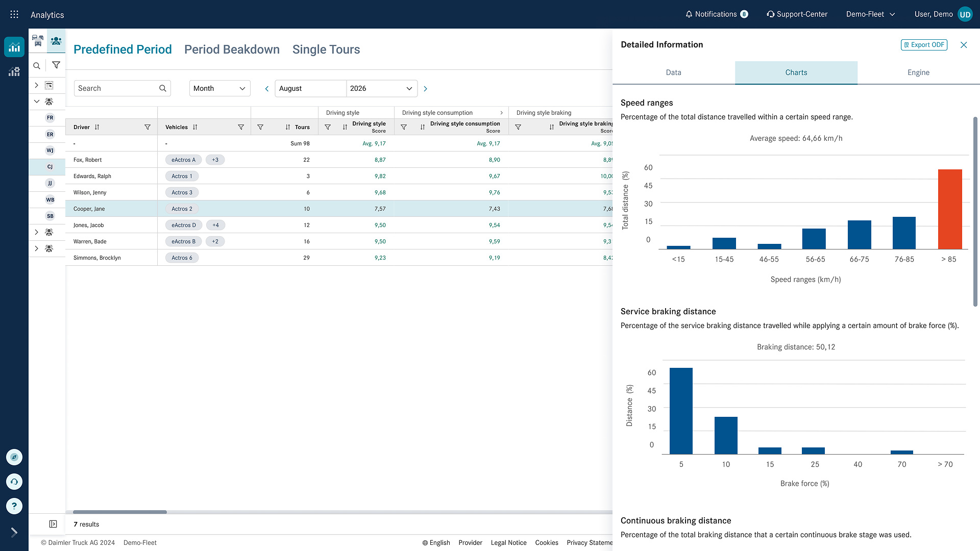Screen dimensions: 980x551
Task: Click the Export ODF button
Action: click(x=924, y=45)
